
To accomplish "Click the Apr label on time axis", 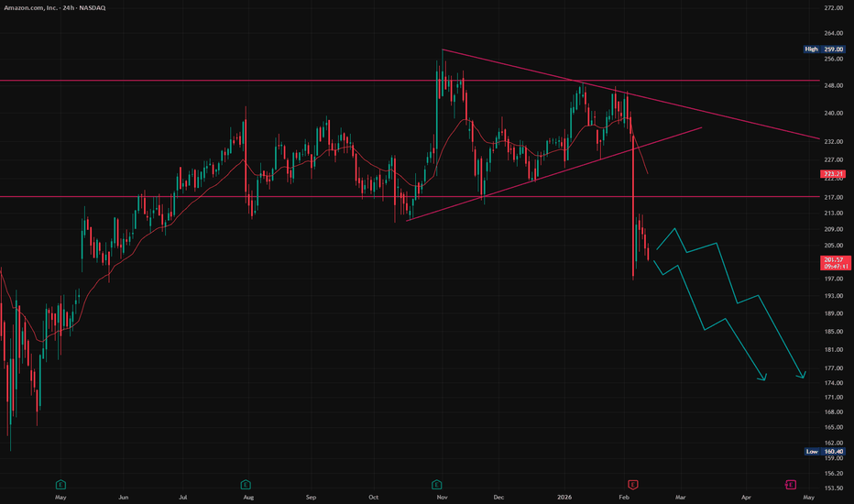I will pyautogui.click(x=746, y=497).
